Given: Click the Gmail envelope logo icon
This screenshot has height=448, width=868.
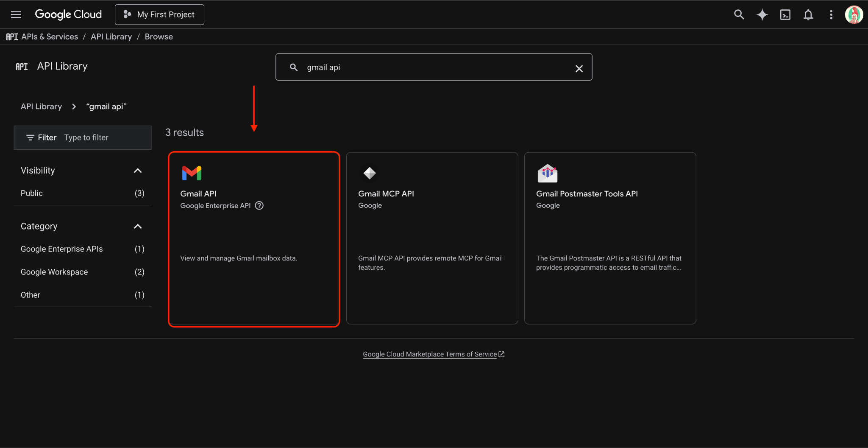Looking at the screenshot, I should [192, 173].
